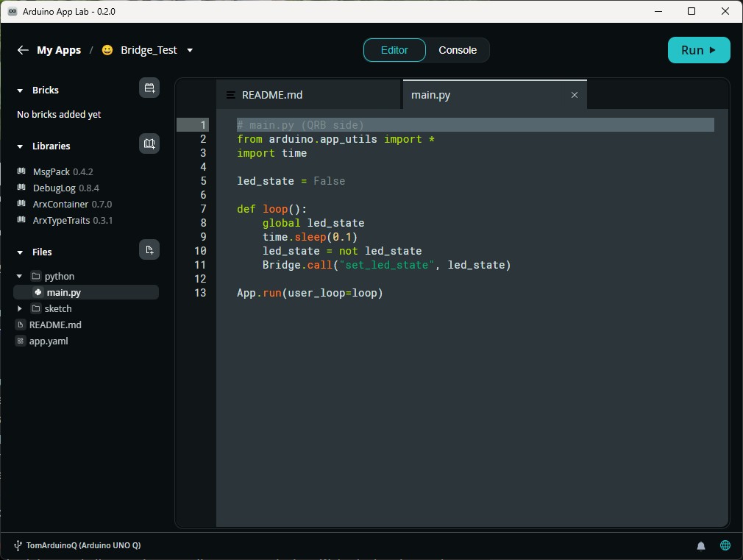Open the Bridge_Test project dropdown
The image size is (743, 560).
tap(189, 50)
